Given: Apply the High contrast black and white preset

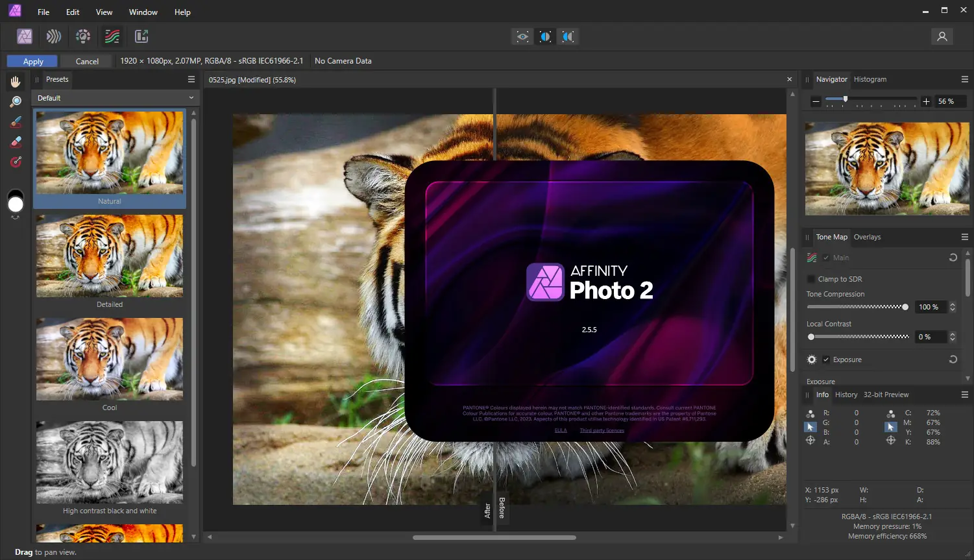Looking at the screenshot, I should (x=110, y=462).
